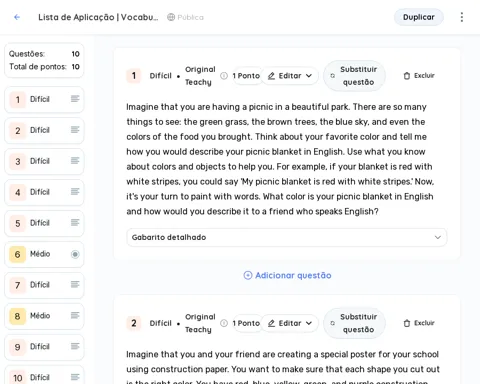This screenshot has width=480, height=384.
Task: Click the number 1 badge of question 1
Action: 134,76
